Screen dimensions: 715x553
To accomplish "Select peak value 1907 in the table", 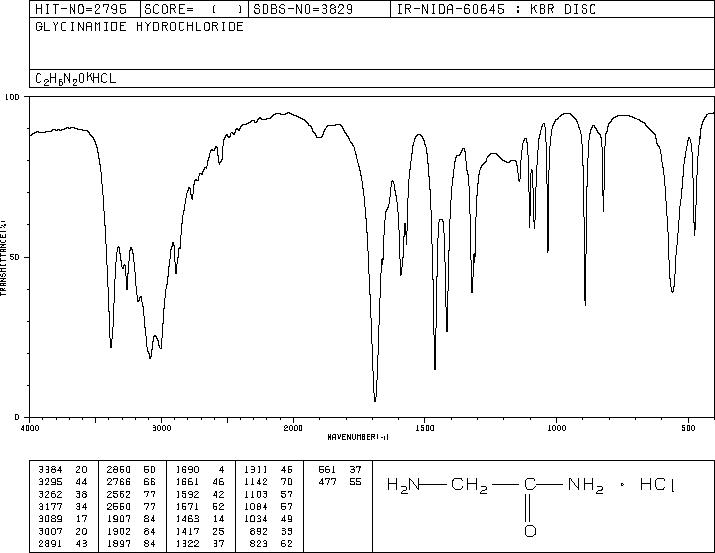I will 119,519.
